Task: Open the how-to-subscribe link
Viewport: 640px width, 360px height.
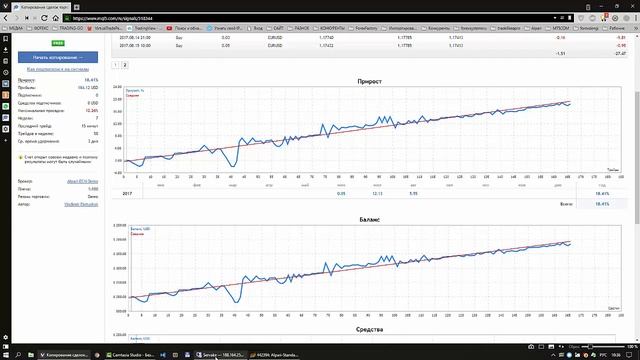Action: click(x=58, y=69)
